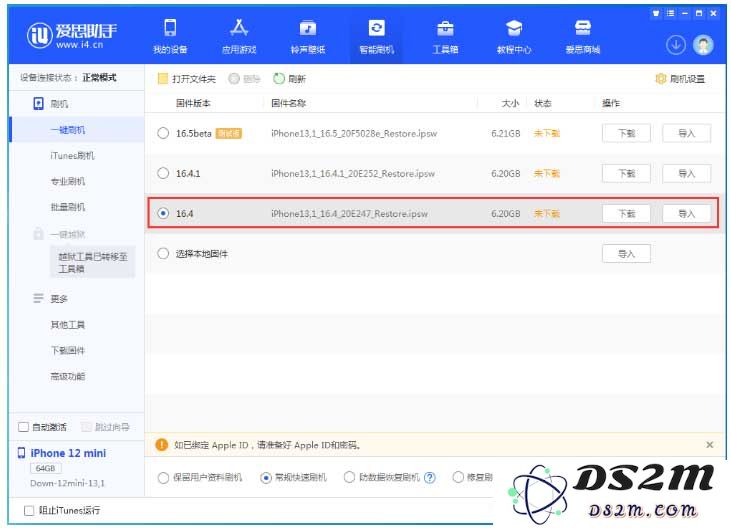
Task: Select 批量刷机 in sidebar
Action: point(68,207)
